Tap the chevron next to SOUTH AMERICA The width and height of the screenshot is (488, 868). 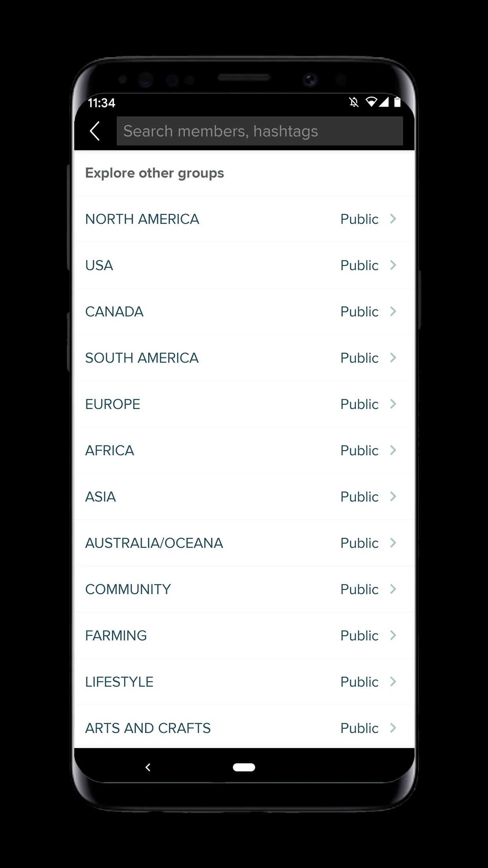click(393, 358)
